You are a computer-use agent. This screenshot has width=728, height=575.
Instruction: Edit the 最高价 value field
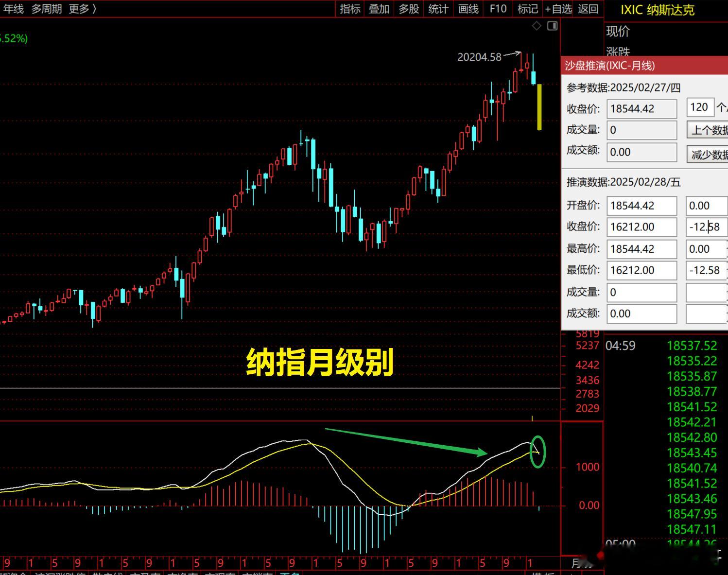click(x=641, y=249)
